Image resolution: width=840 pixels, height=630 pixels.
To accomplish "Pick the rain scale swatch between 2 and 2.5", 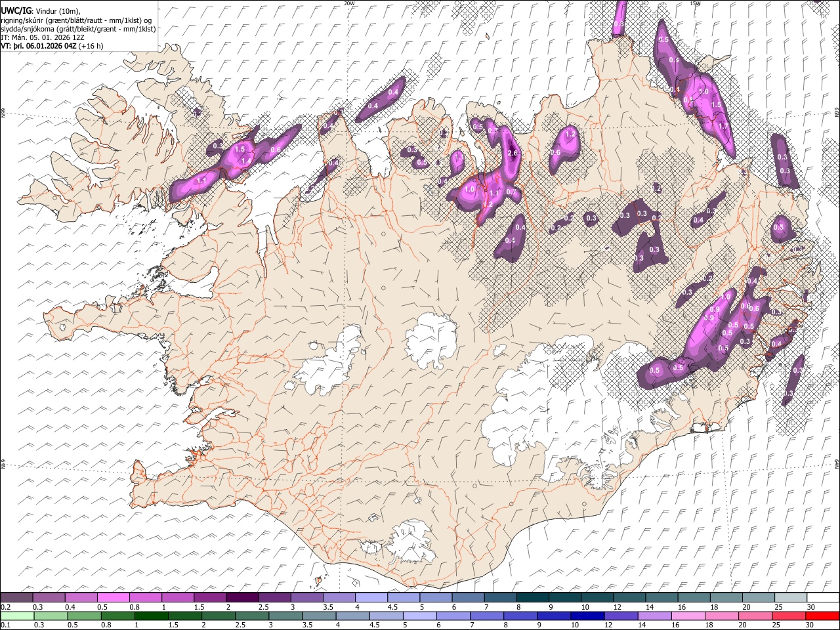I will [x=219, y=616].
